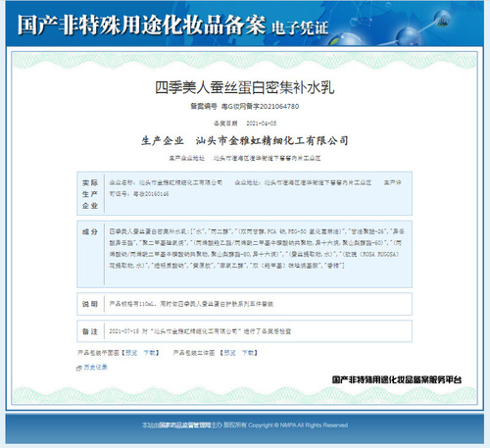The height and width of the screenshot is (448, 490).
Task: Click the NMPA copyright footer text
Action: pos(245,425)
